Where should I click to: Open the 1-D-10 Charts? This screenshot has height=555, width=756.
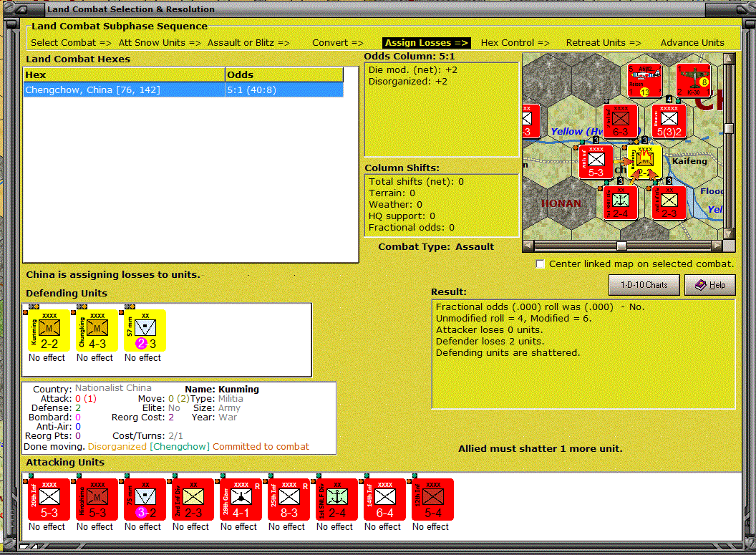[644, 285]
